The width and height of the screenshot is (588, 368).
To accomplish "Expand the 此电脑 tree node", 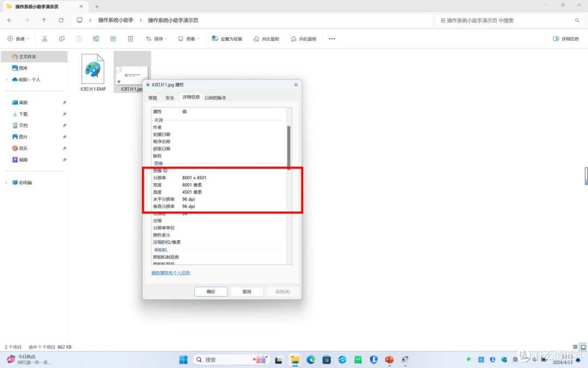I will (7, 183).
